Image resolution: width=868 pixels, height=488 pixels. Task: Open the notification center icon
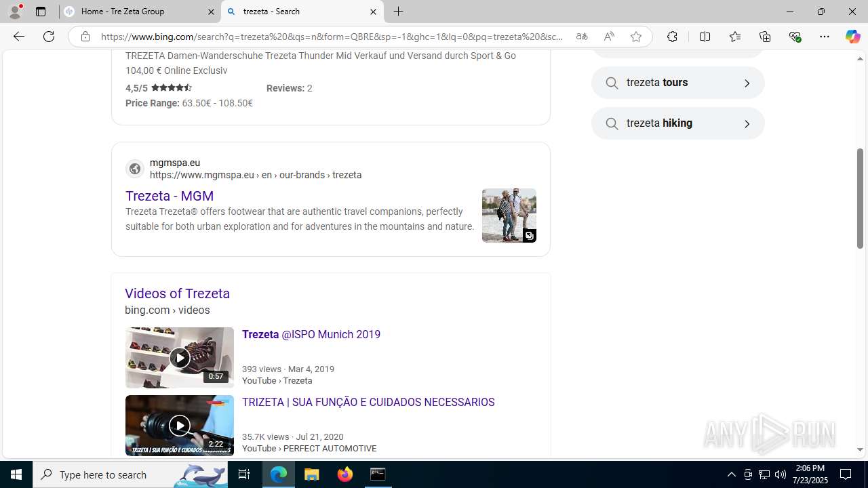click(846, 474)
